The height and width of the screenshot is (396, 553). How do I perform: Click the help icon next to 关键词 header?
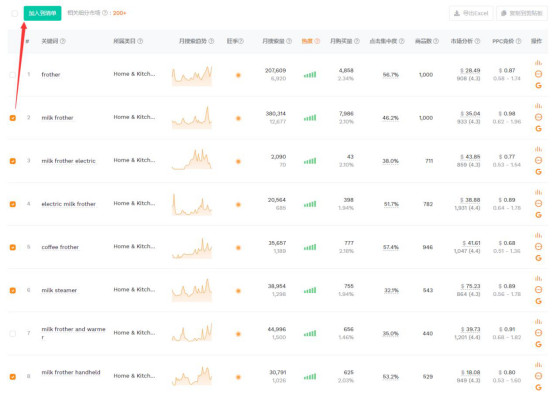63,41
